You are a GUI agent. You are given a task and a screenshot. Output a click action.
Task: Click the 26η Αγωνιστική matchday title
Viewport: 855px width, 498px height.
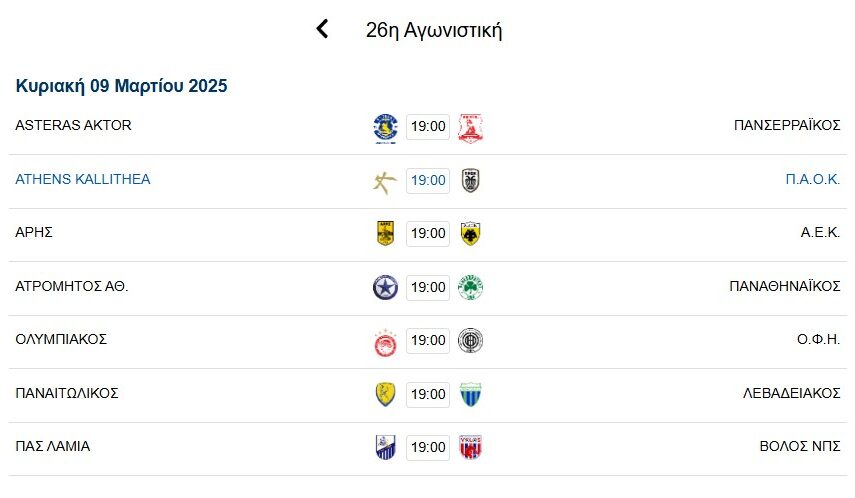pyautogui.click(x=434, y=30)
